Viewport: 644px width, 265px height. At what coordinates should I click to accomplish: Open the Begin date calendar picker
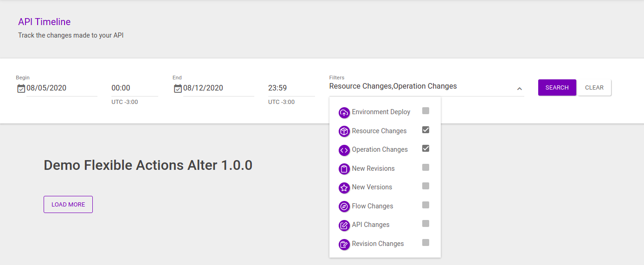point(21,88)
